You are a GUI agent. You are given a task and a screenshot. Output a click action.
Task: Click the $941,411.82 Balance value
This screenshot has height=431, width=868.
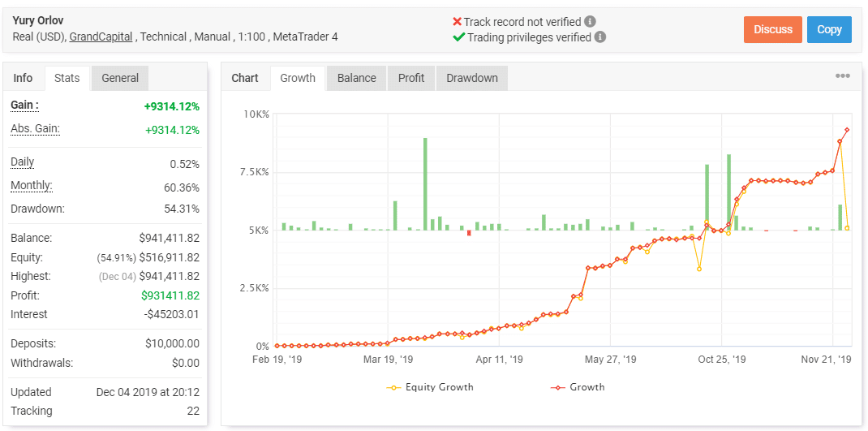(170, 238)
